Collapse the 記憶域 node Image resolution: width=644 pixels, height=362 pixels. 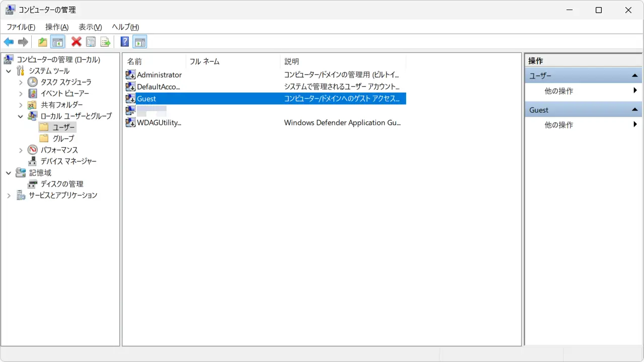pos(9,172)
